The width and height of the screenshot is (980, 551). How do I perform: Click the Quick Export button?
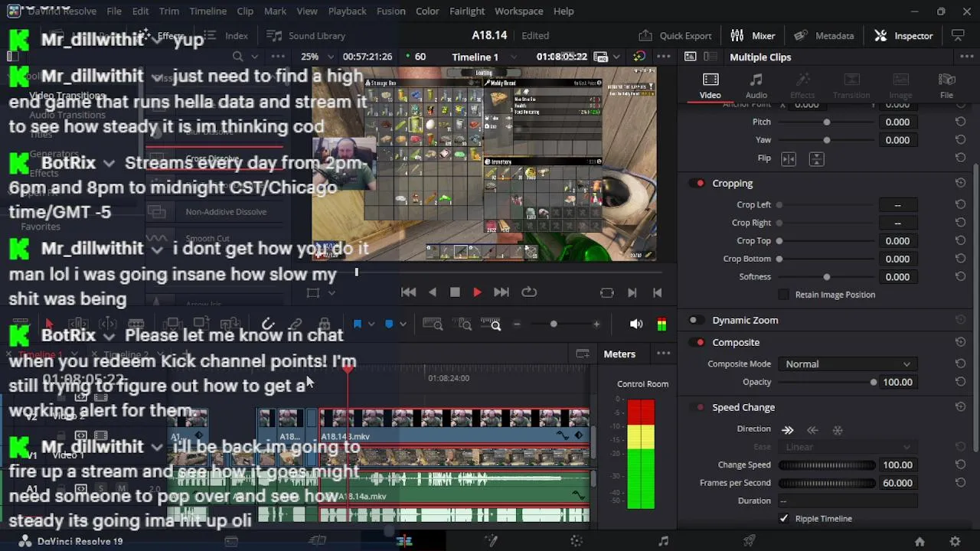(x=675, y=36)
